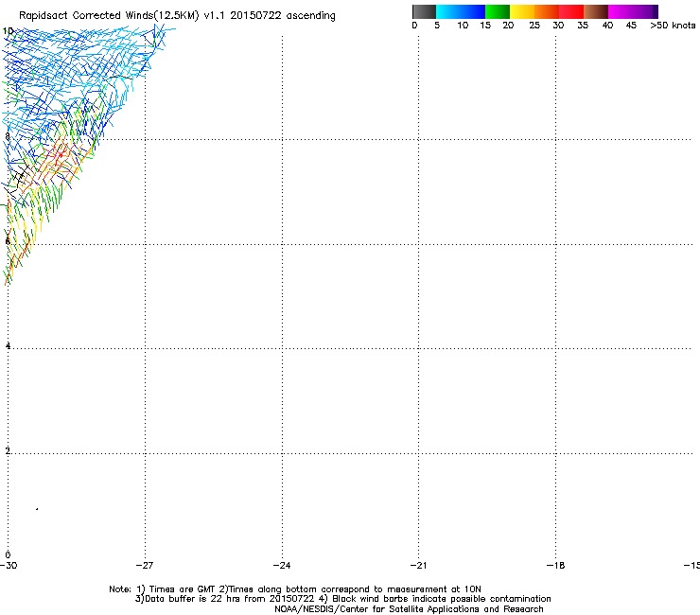Viewport: 700px width, 615px height.
Task: Click the legend label 10
Action: (463, 26)
